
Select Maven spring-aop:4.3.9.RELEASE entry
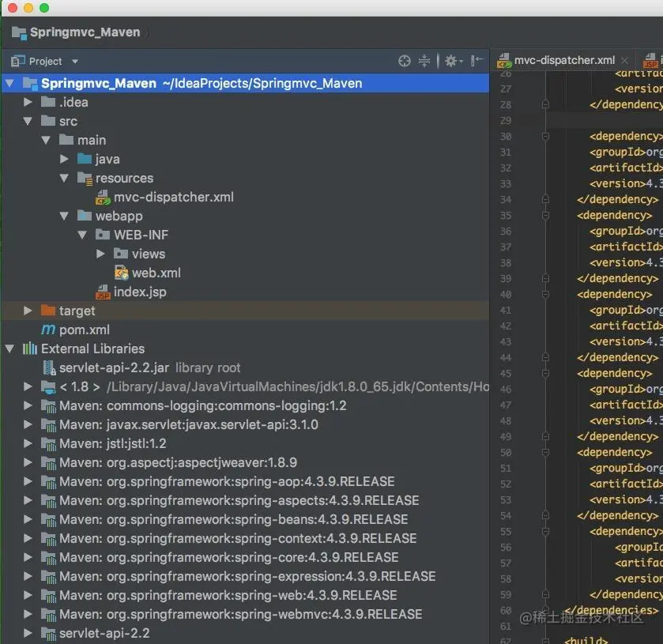click(x=227, y=482)
